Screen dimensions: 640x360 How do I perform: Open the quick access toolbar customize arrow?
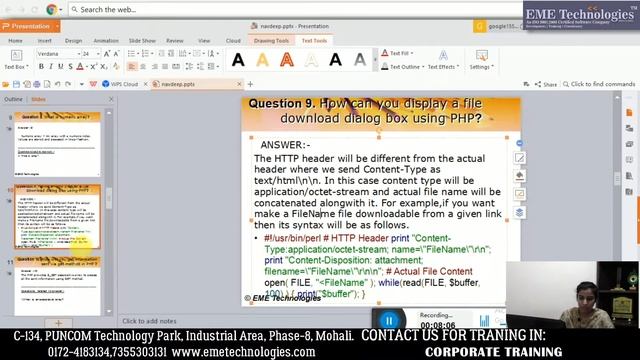tap(82, 84)
